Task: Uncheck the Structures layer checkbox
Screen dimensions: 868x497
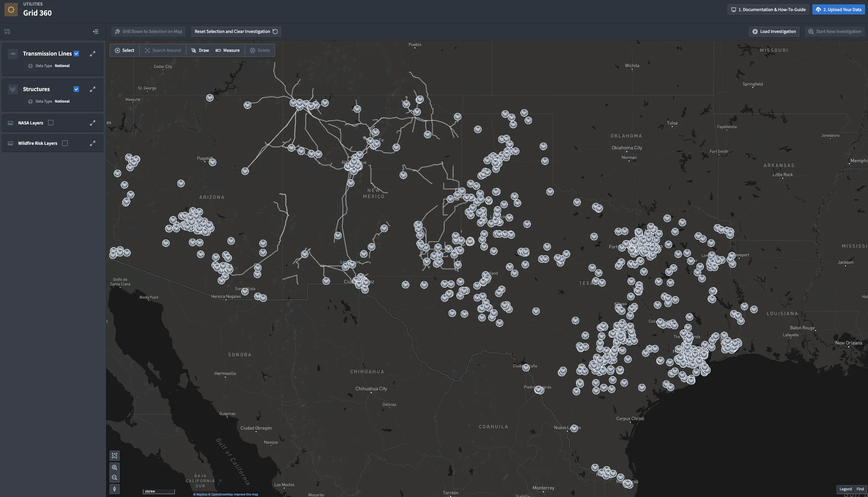Action: pos(76,89)
